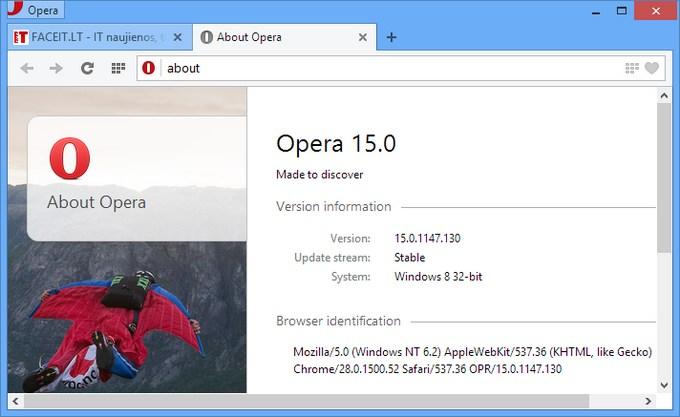Screen dimensions: 680x417
Task: Add page to Stash heart icon
Action: pyautogui.click(x=652, y=68)
